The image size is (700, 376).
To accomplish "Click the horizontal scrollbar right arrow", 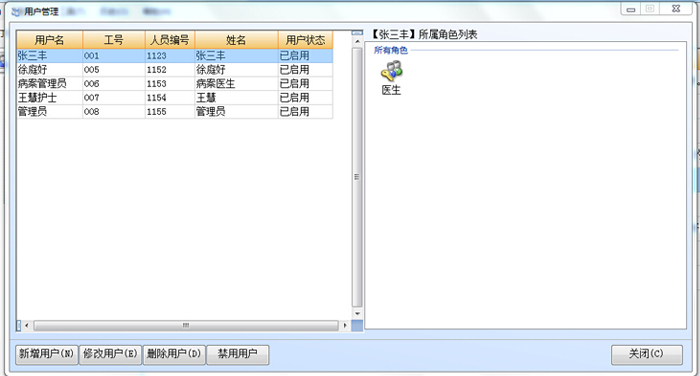I will pos(345,326).
